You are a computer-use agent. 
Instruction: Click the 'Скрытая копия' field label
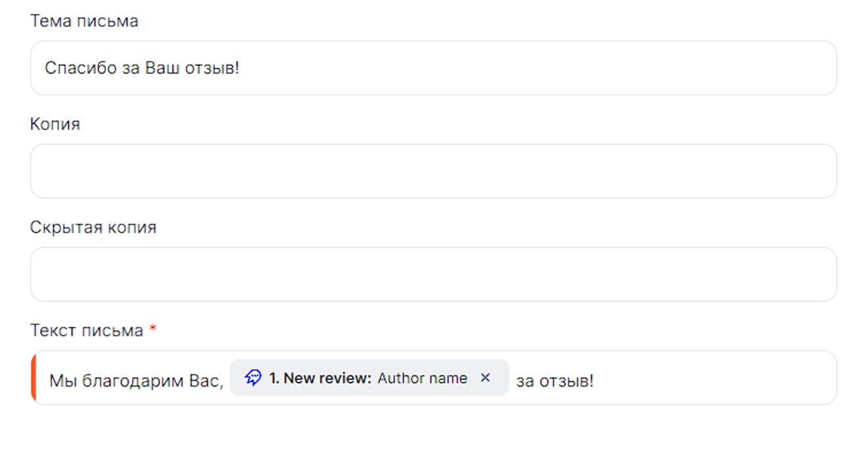pos(93,227)
